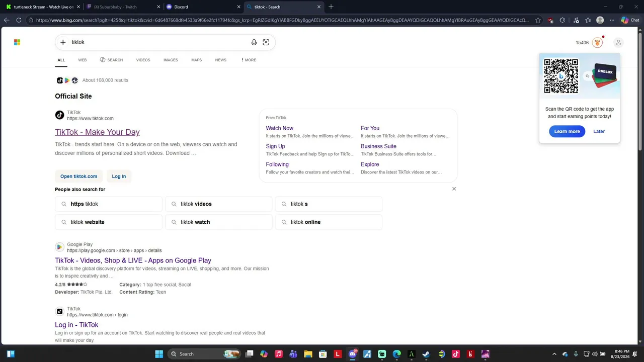
Task: Open Copilot Chat in toolbar
Action: 630,20
